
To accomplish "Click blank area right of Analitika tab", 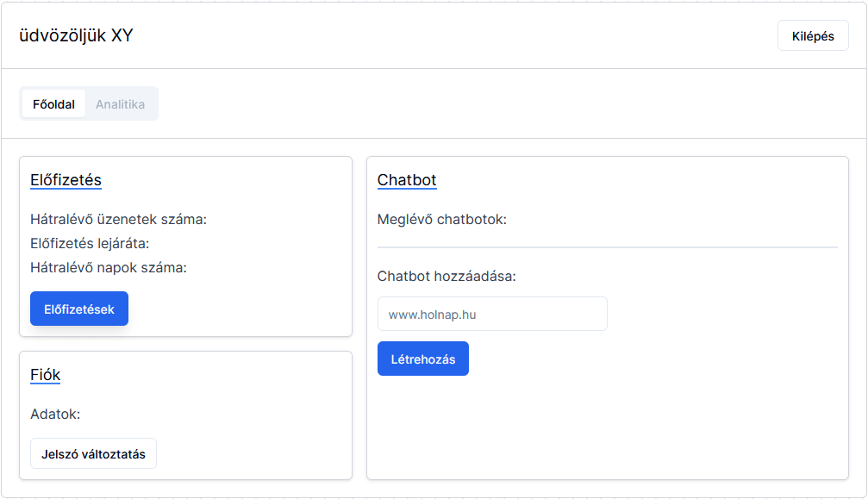I will 509,104.
